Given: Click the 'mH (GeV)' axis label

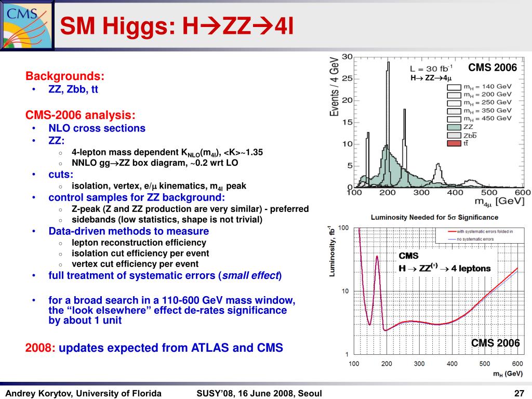Looking at the screenshot, I should [x=508, y=374].
